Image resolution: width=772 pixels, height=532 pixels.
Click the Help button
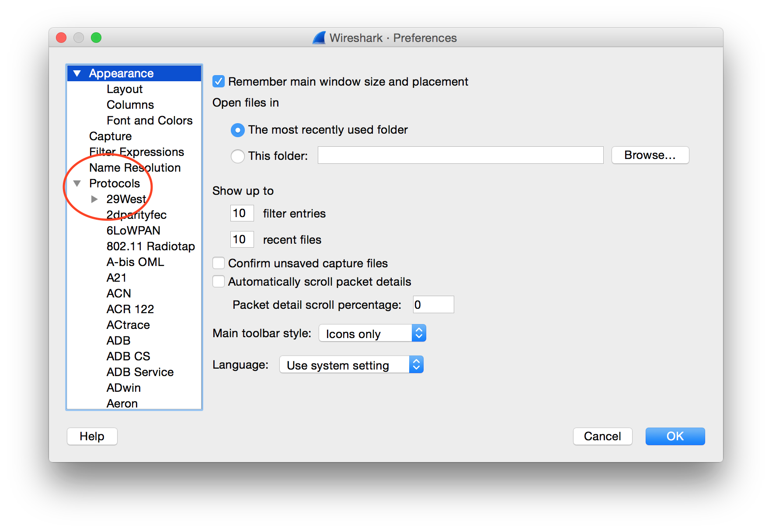coord(92,436)
